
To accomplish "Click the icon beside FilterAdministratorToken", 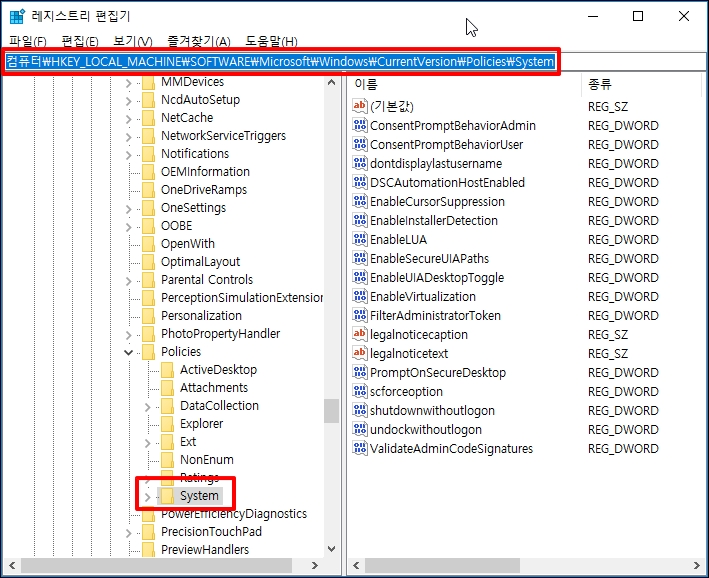I will (360, 315).
